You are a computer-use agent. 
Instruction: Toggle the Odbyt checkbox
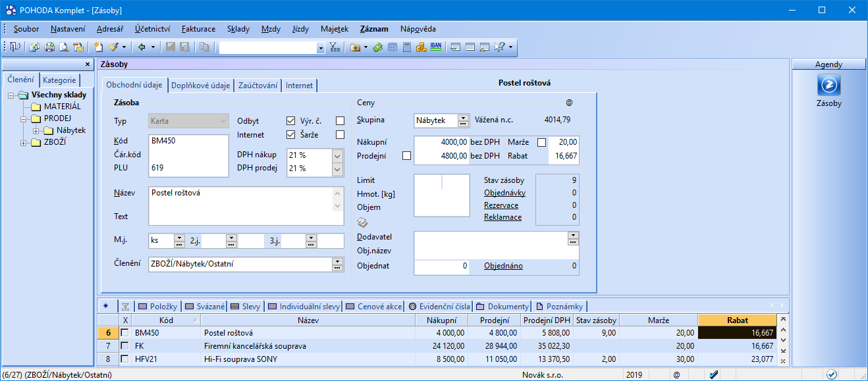tap(290, 121)
